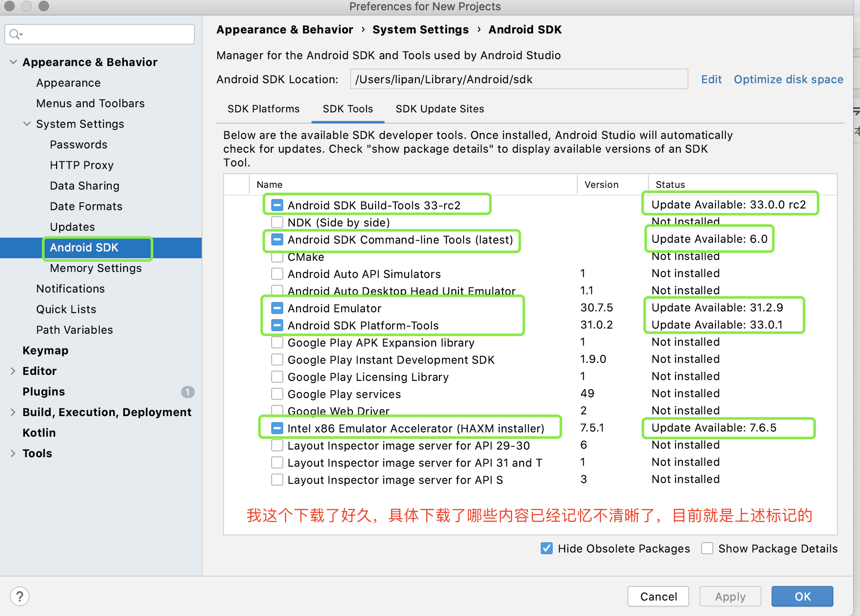
Task: Open Date Formats settings
Action: tap(86, 206)
